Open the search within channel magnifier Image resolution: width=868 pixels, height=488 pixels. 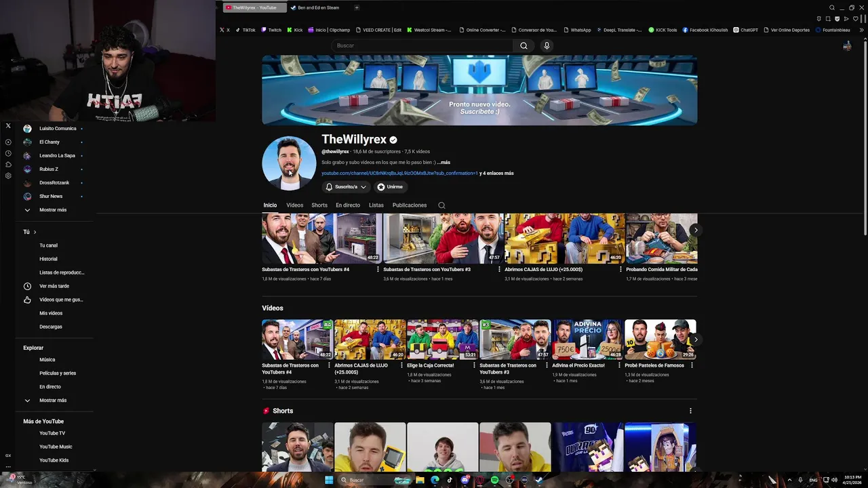441,205
